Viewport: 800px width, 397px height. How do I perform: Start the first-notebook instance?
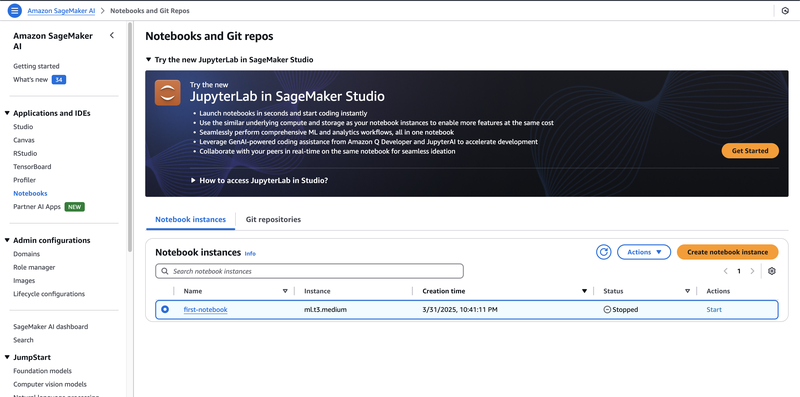click(714, 310)
